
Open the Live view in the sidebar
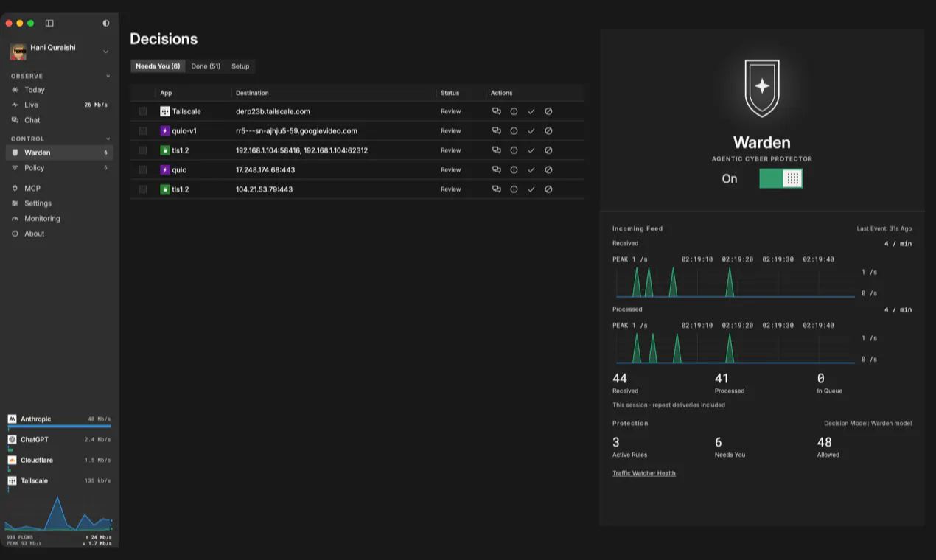59,105
